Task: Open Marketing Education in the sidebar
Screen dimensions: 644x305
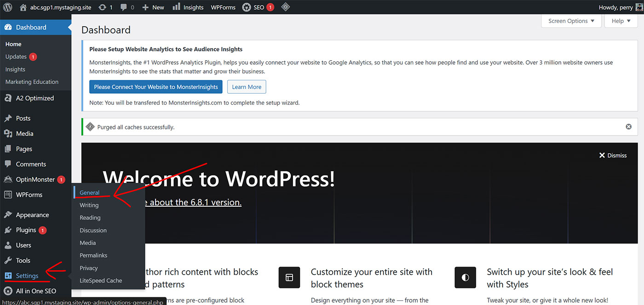Action: 32,82
